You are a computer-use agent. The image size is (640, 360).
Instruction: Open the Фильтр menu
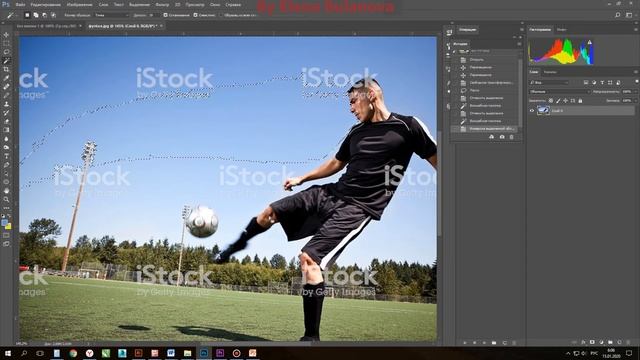(x=162, y=5)
